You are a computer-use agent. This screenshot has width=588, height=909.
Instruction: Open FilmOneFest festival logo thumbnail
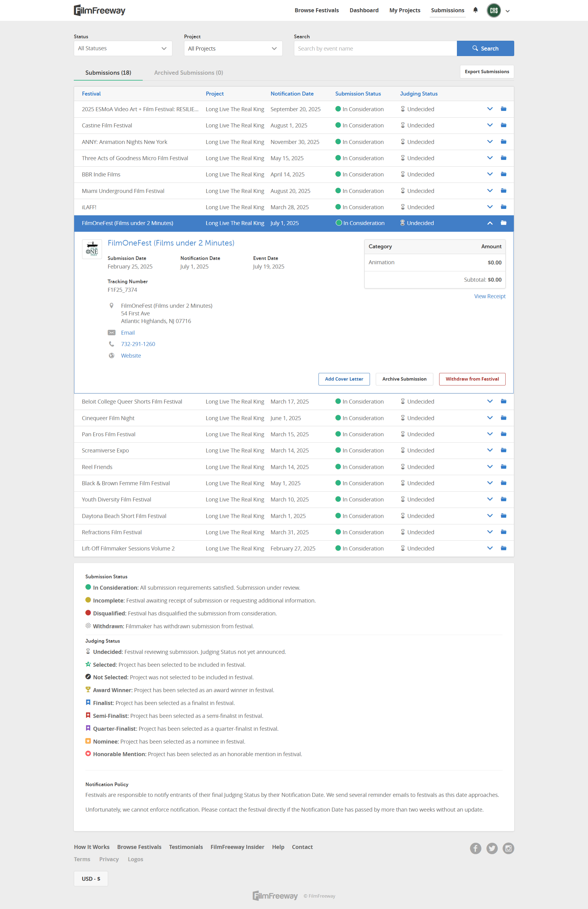tap(92, 249)
